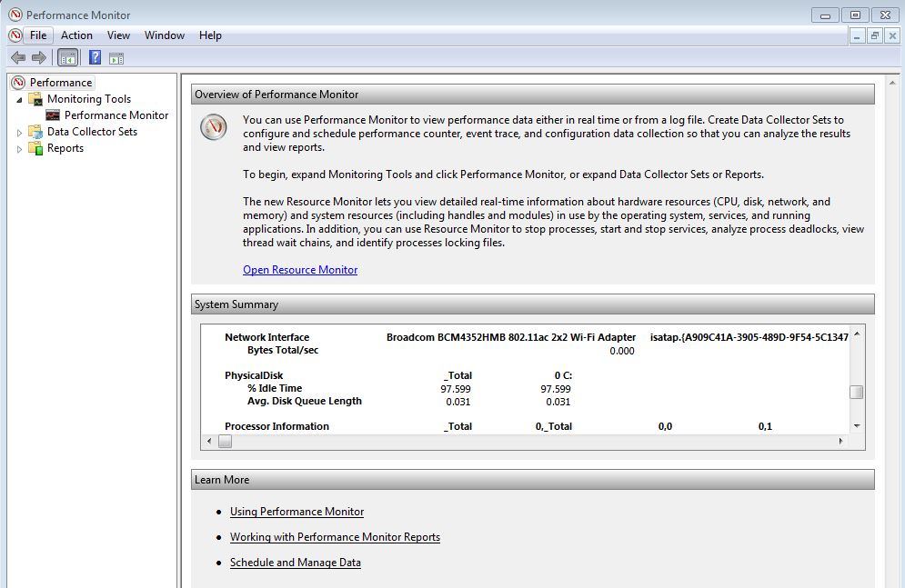Click the Open Resource Monitor link

point(300,270)
